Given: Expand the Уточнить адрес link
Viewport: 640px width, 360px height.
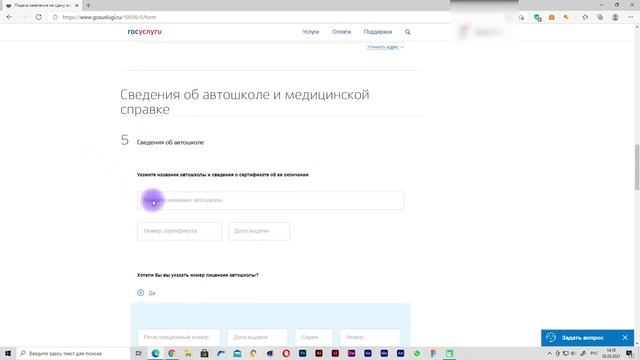Looking at the screenshot, I should (385, 47).
